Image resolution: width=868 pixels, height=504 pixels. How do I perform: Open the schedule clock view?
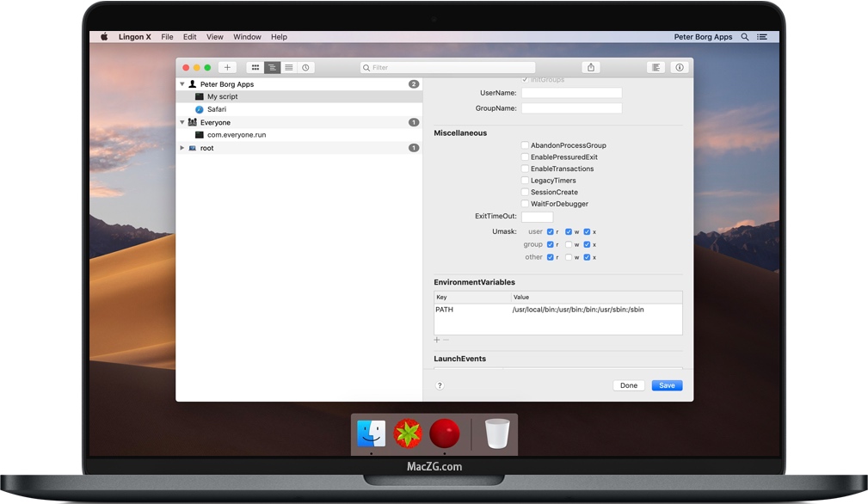coord(306,67)
